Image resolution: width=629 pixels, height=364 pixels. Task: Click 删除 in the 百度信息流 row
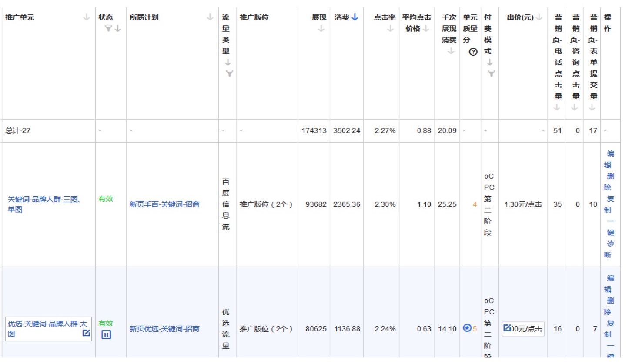point(610,182)
